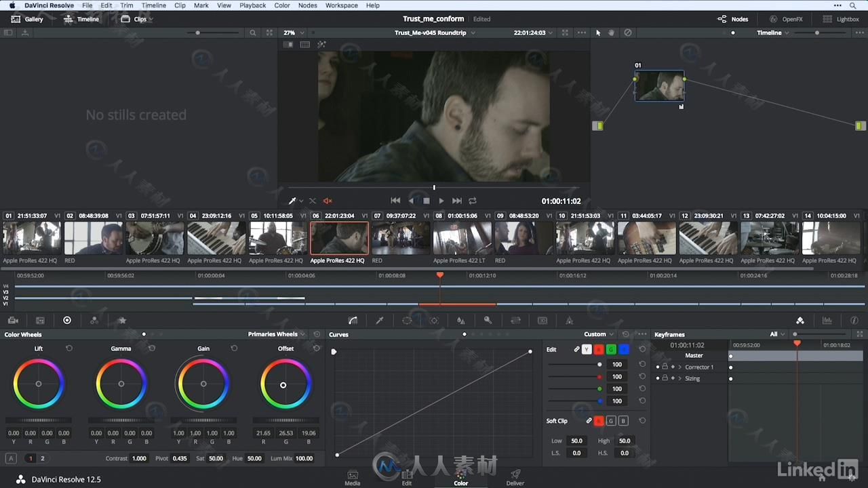Toggle Soft Clip B channel button
Image resolution: width=868 pixels, height=488 pixels.
tap(623, 421)
